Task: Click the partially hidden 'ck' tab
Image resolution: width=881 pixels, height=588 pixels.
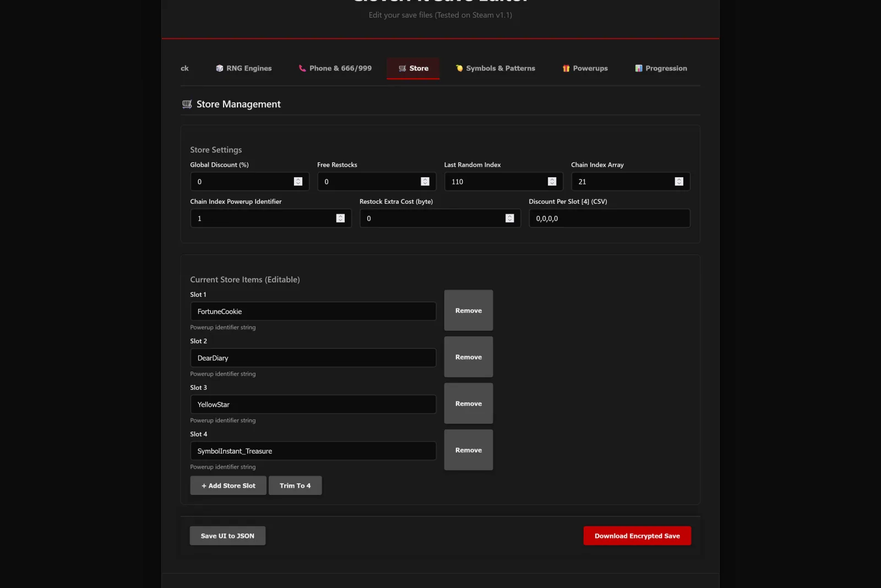Action: (184, 68)
